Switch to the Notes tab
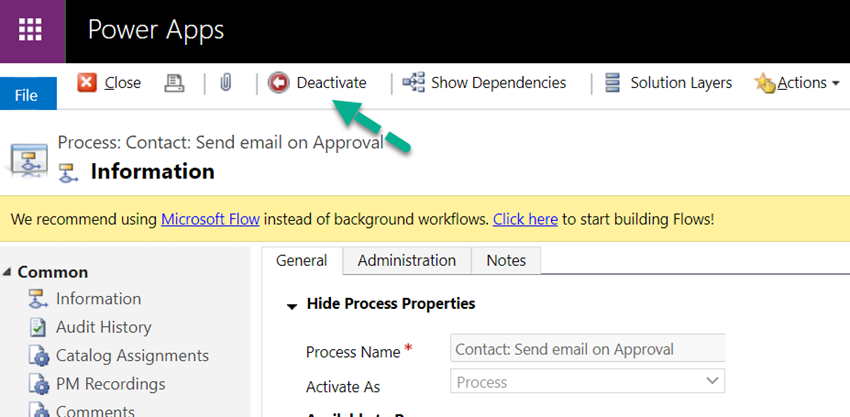The width and height of the screenshot is (850, 417). (506, 260)
